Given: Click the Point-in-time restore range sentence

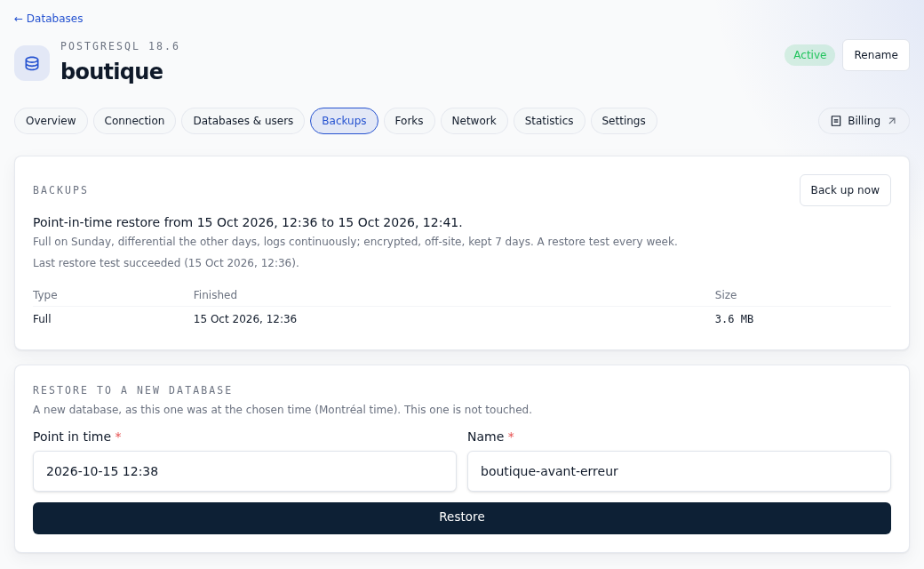Looking at the screenshot, I should pyautogui.click(x=248, y=222).
